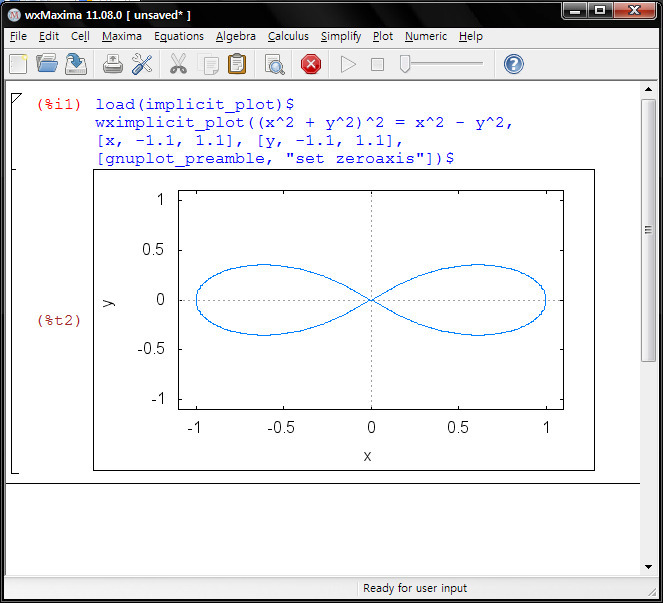Click the gnuplot_preamble input line
Viewport: 663px width, 603px height.
click(275, 159)
